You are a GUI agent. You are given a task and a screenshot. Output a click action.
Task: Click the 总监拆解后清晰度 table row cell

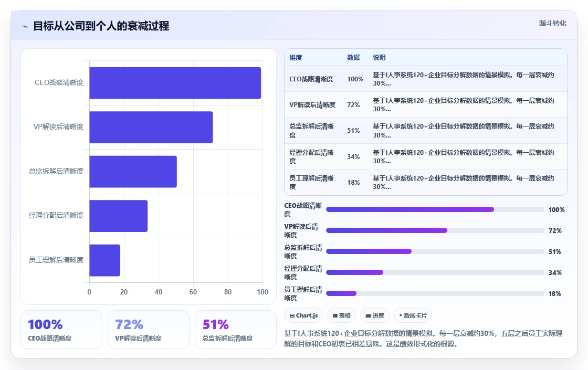pos(312,131)
